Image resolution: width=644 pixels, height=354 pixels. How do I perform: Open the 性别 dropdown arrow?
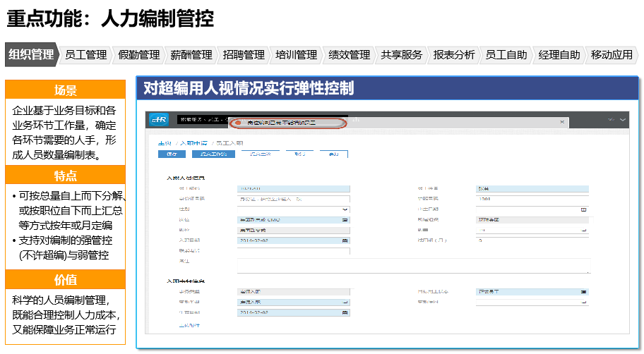345,209
